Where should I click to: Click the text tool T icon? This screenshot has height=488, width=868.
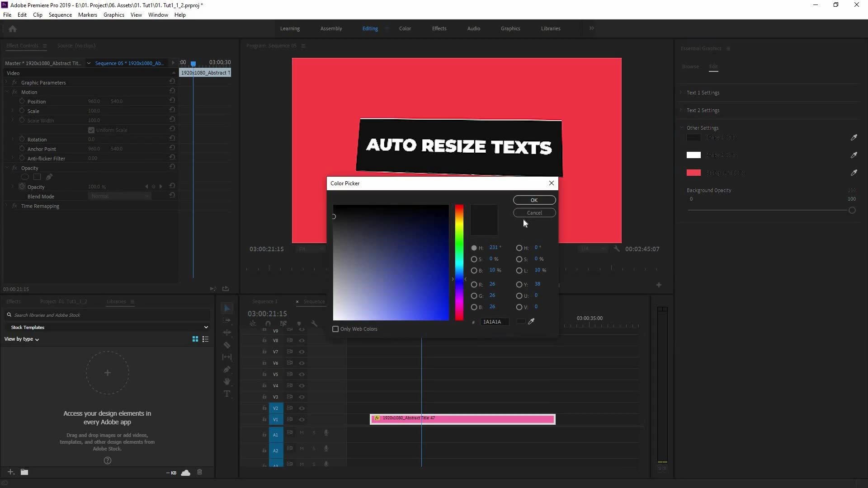pos(227,394)
